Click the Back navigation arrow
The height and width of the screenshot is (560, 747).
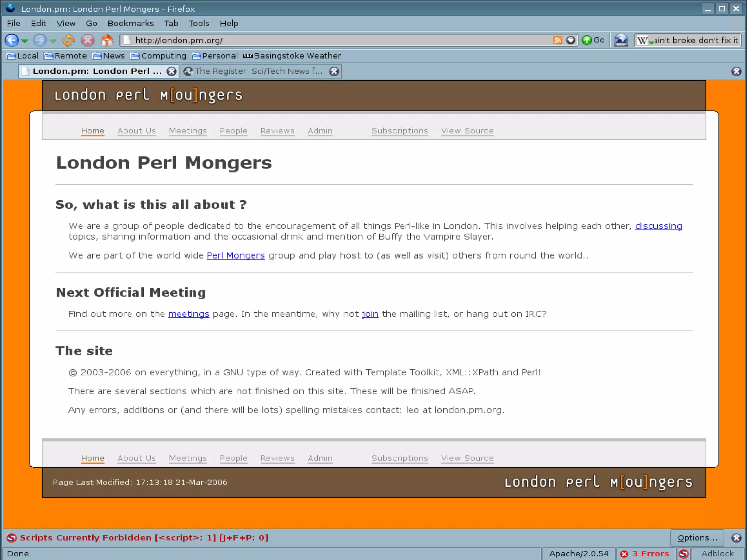pos(12,40)
